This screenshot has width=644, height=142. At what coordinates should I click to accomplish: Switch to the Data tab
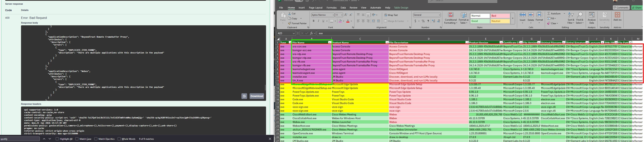pos(343,8)
